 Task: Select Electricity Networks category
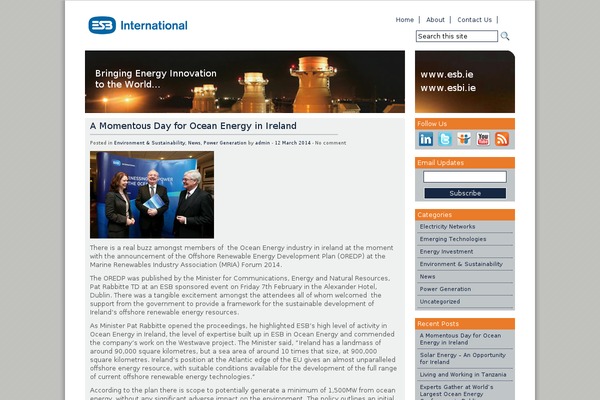[447, 227]
